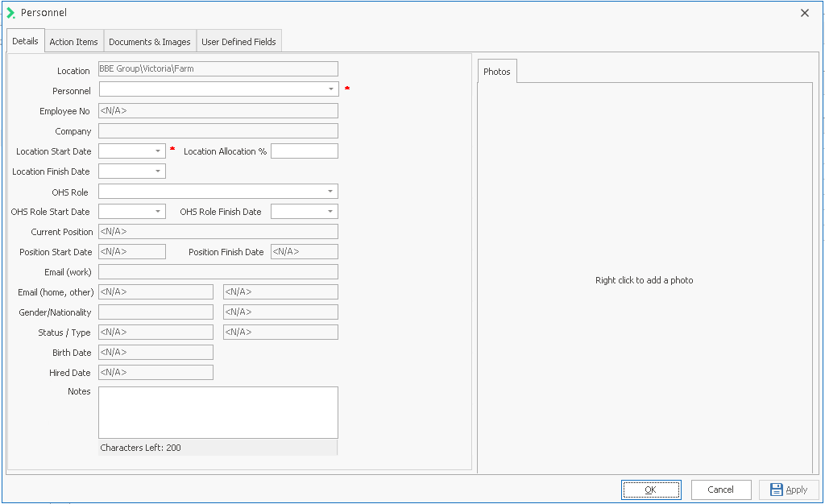Click the Location Allocation % field
This screenshot has width=825, height=504.
click(305, 151)
